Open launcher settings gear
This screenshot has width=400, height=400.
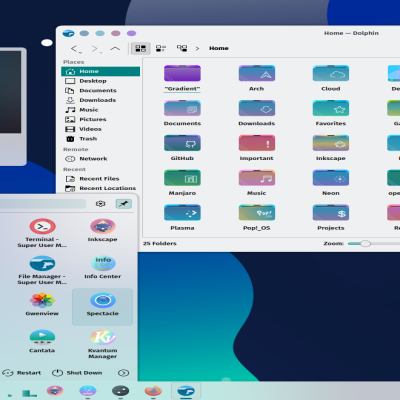[100, 204]
